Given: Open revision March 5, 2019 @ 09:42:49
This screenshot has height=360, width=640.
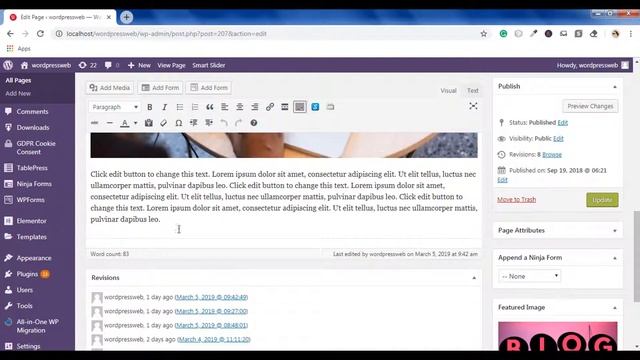Looking at the screenshot, I should click(x=211, y=297).
